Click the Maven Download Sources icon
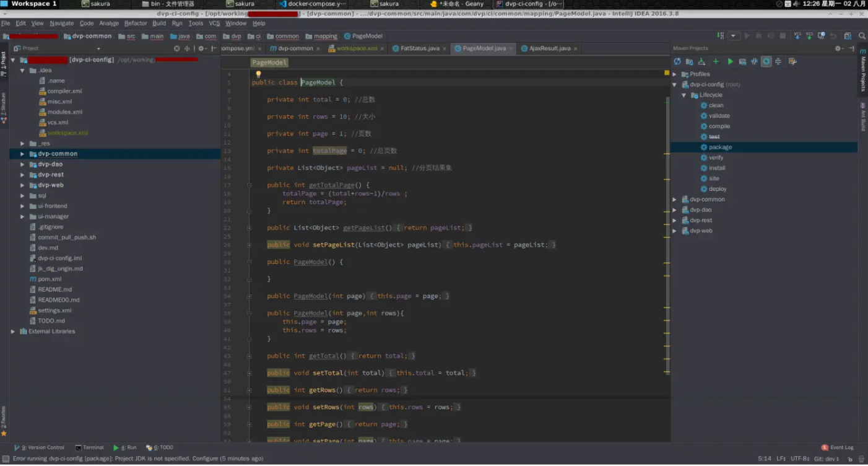This screenshot has width=868, height=466. [701, 61]
